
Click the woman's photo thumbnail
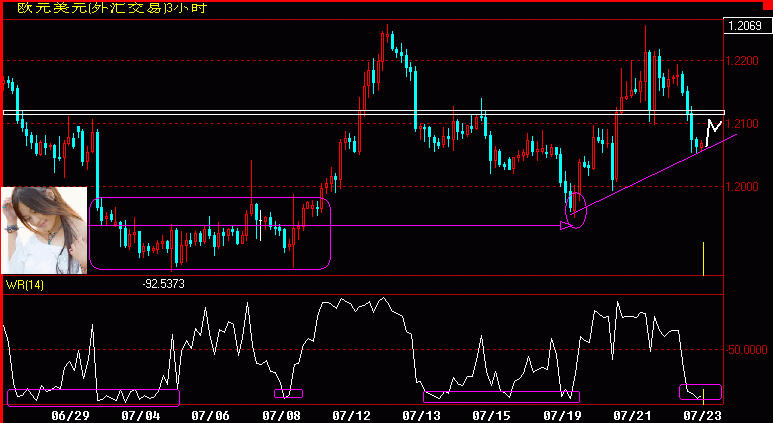point(44,230)
